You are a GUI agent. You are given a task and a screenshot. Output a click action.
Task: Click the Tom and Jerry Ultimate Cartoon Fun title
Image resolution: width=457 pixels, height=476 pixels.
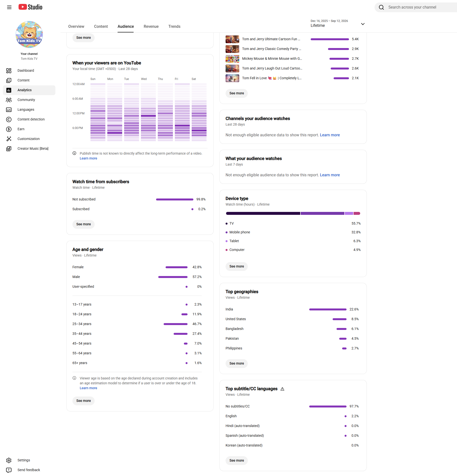pos(271,39)
